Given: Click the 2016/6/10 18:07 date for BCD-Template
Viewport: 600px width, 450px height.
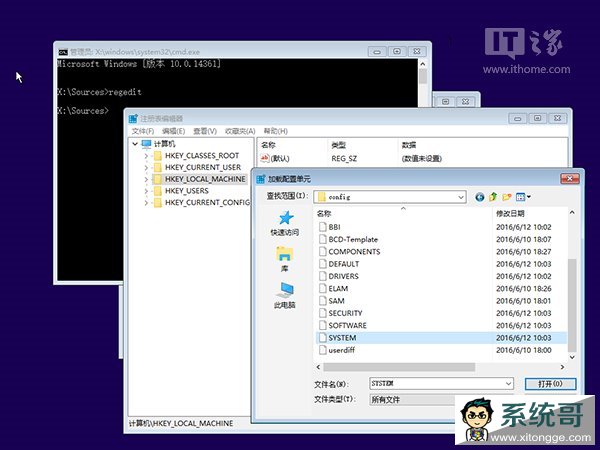Looking at the screenshot, I should pyautogui.click(x=523, y=239).
